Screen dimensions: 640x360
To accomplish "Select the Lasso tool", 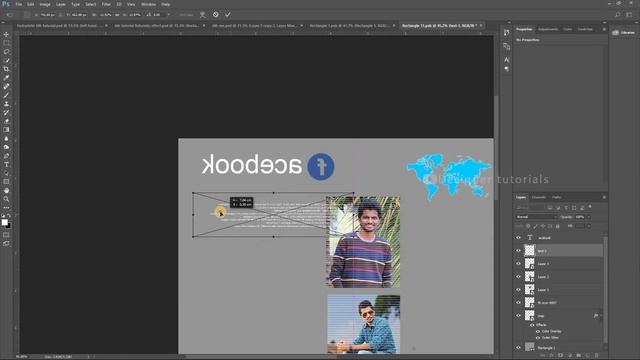I will (6, 52).
